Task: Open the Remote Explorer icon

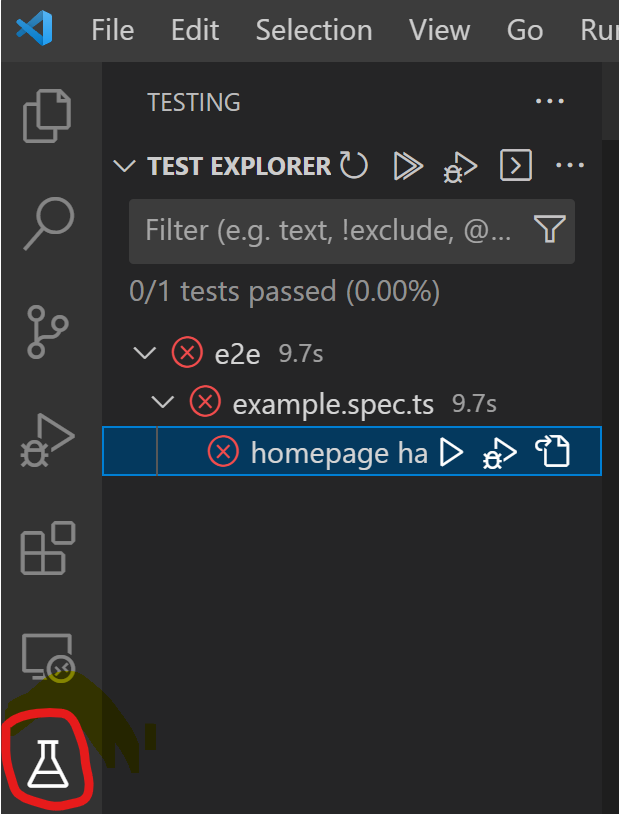Action: click(x=48, y=657)
